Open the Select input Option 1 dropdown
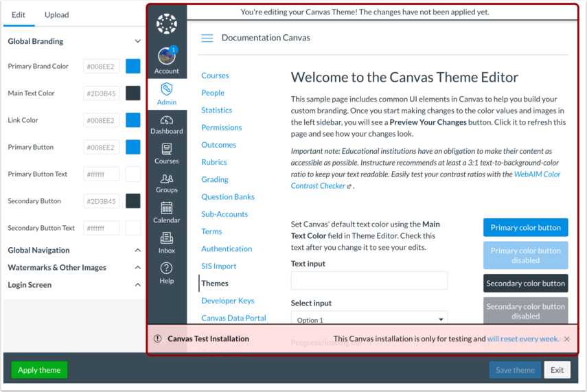587x392 pixels. [369, 318]
